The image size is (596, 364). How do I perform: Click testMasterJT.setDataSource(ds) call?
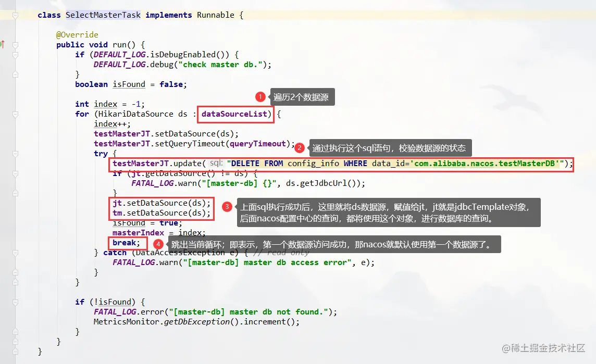[166, 134]
